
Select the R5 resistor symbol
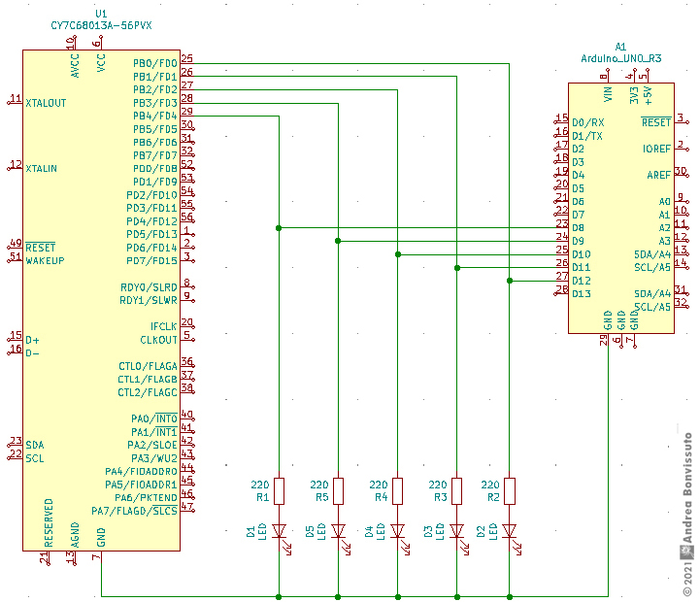click(x=338, y=491)
